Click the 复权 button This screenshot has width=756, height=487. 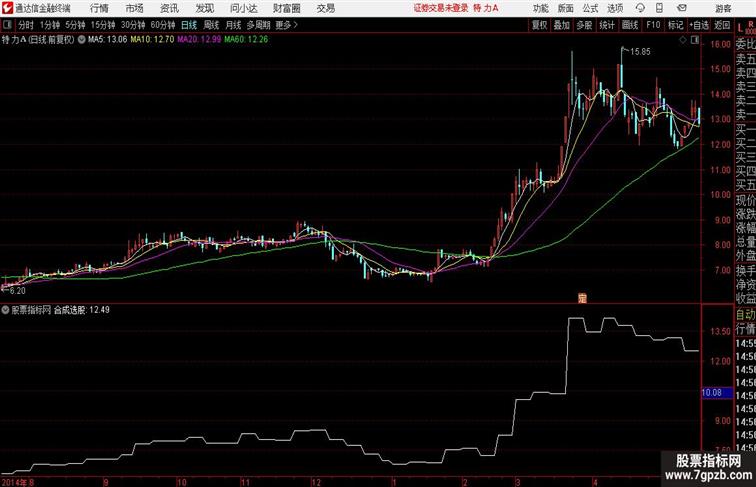540,25
